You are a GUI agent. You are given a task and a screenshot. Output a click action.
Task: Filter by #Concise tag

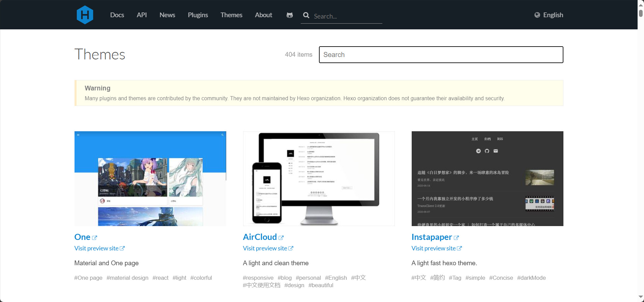501,278
